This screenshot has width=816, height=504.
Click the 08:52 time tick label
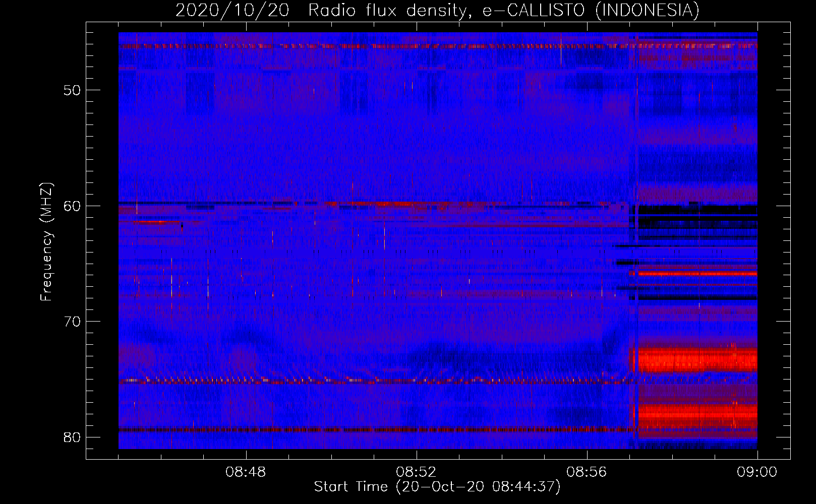(417, 472)
